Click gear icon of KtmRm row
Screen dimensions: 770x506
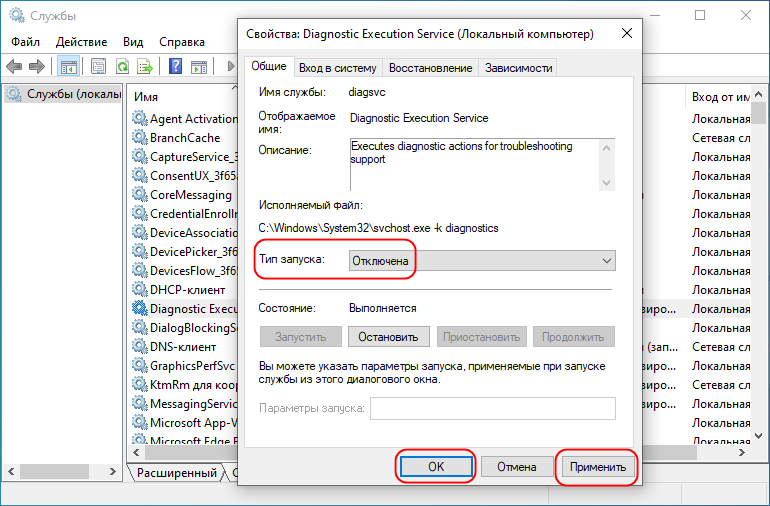[x=140, y=385]
